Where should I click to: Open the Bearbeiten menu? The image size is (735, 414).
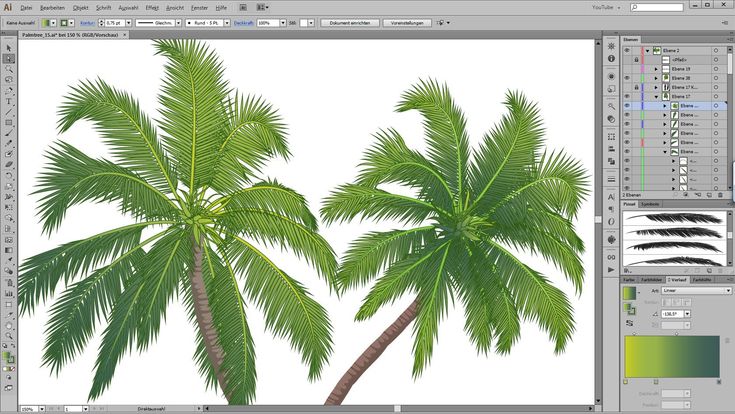(52, 8)
